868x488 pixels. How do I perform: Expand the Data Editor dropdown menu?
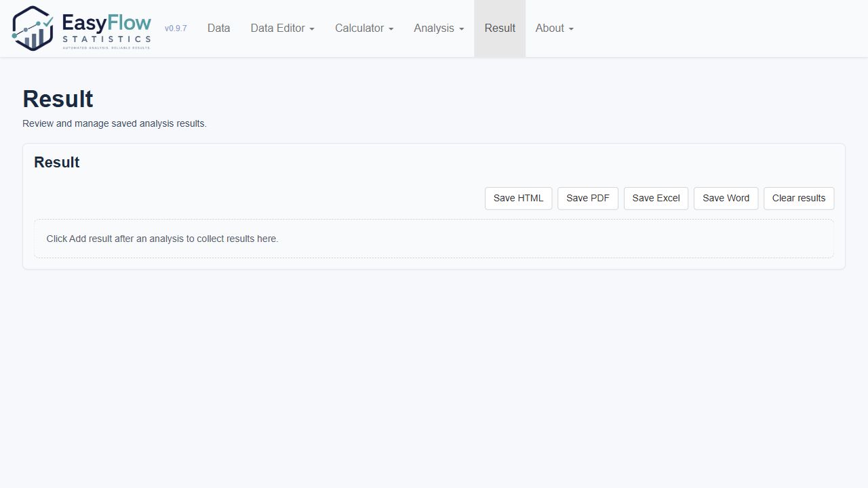[282, 28]
